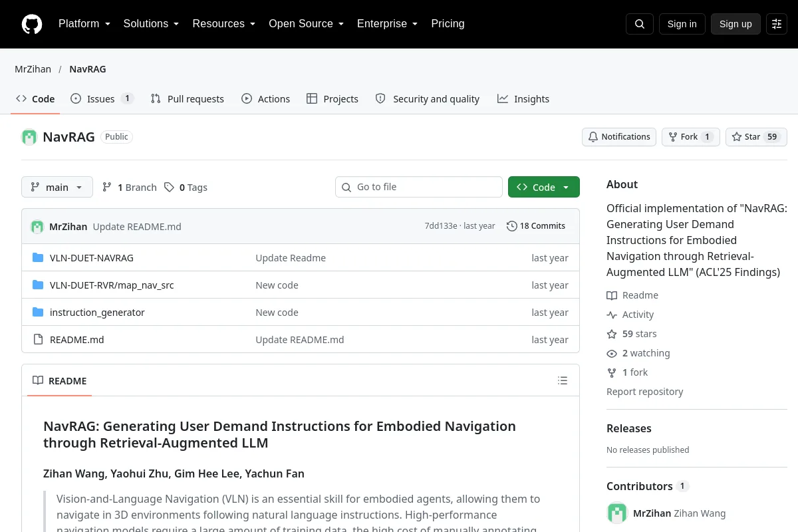Screen dimensions: 798x532
Task: Click the Readme book icon in About
Action: 612,295
